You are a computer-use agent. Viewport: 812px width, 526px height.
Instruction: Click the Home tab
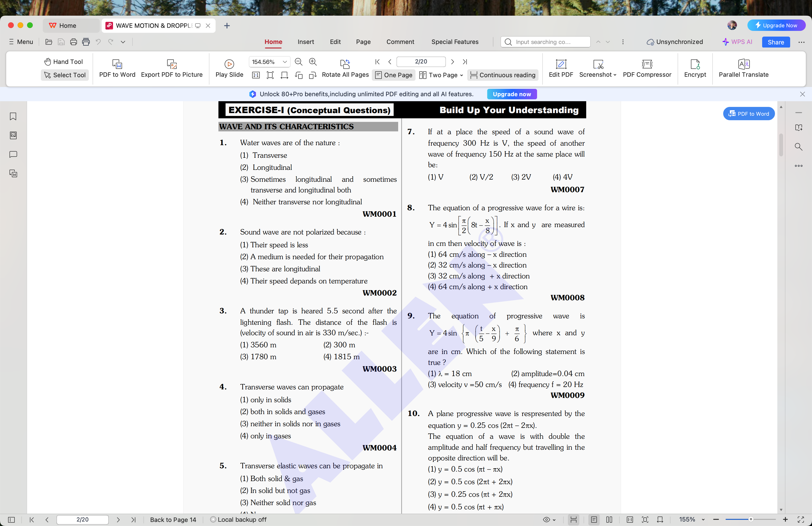click(273, 42)
